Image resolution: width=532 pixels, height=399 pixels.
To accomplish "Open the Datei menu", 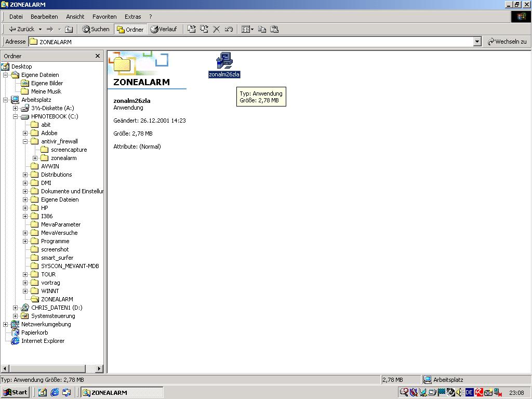I will (16, 17).
